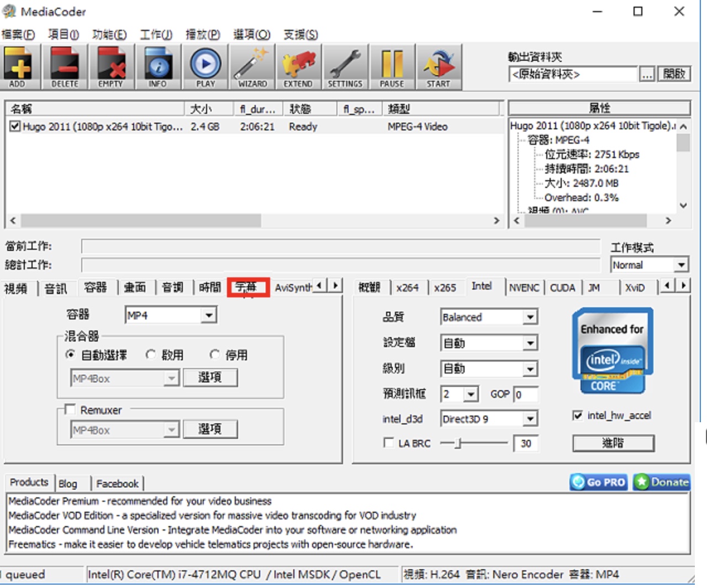Click the PLAY toolbar icon

click(205, 67)
